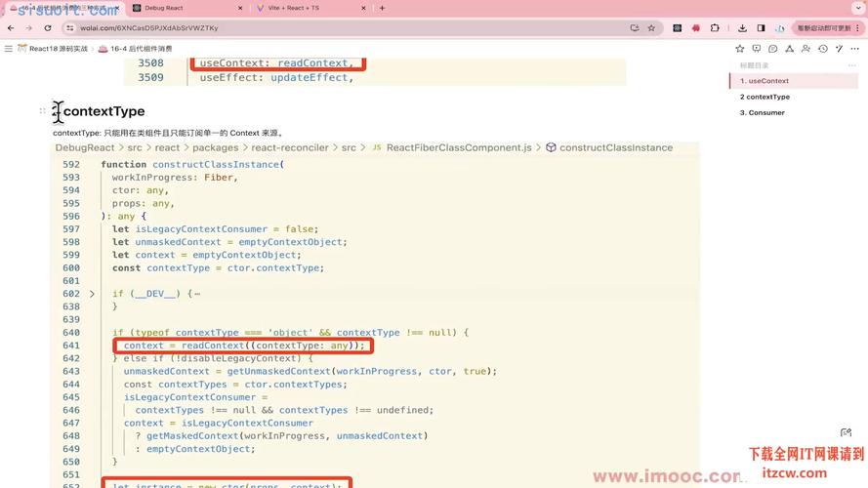Image resolution: width=868 pixels, height=488 pixels.
Task: Click code line 641 readContext call
Action: click(x=243, y=346)
